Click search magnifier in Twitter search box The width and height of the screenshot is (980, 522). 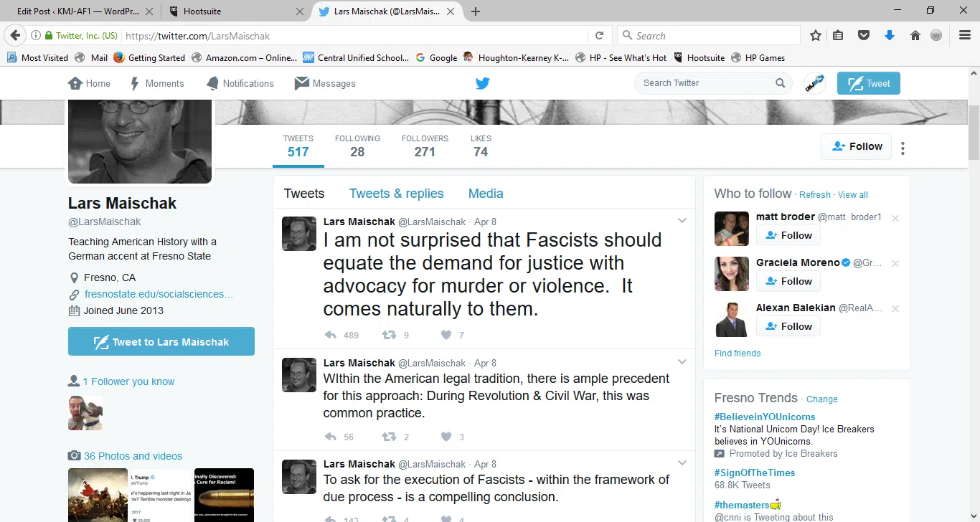point(780,83)
